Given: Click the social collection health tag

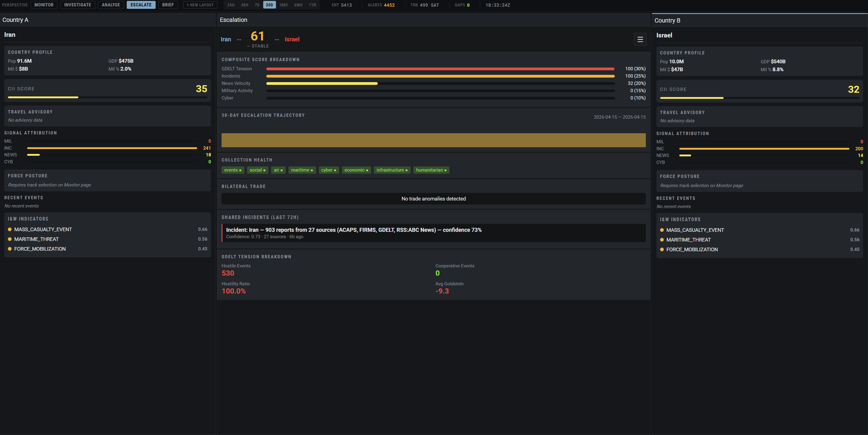Looking at the screenshot, I should click(257, 170).
